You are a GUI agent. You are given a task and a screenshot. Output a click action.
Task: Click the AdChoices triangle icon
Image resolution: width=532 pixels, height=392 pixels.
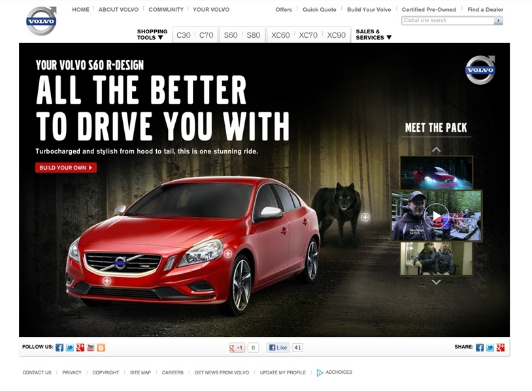click(x=320, y=372)
